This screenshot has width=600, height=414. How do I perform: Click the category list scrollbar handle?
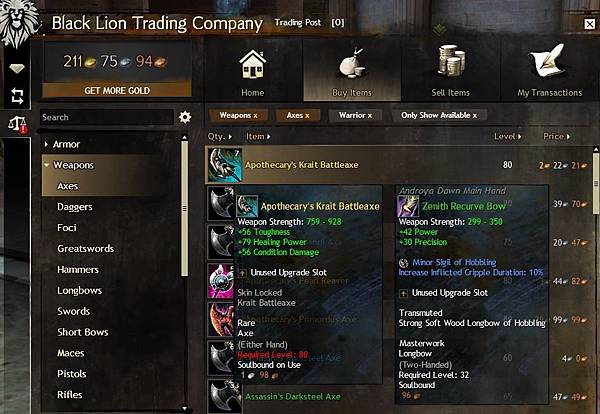(184, 208)
